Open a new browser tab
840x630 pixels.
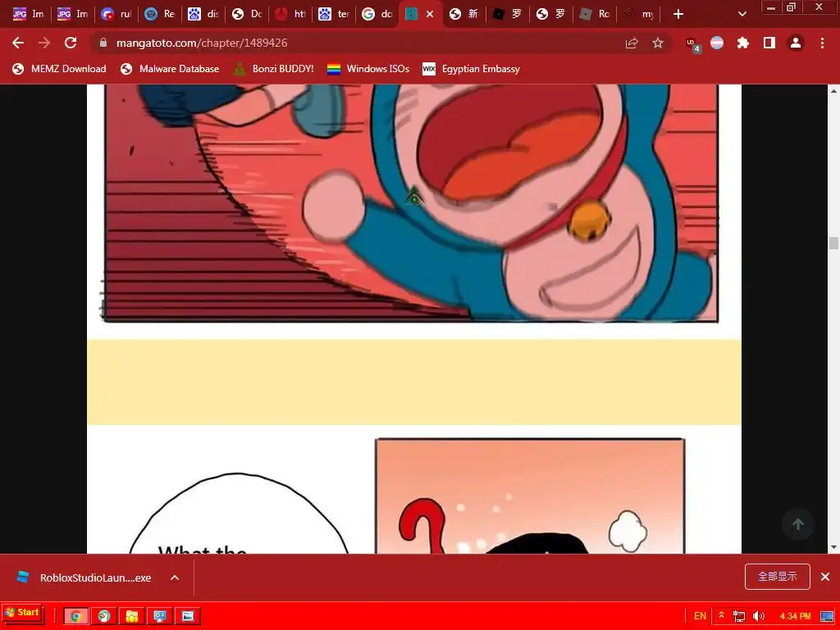[678, 14]
